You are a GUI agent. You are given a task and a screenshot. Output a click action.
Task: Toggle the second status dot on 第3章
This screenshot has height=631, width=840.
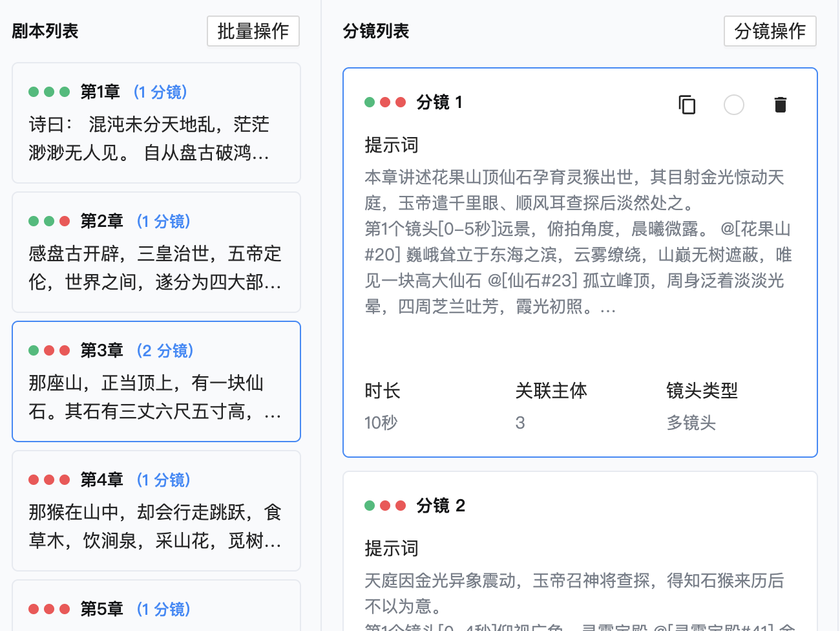(49, 350)
